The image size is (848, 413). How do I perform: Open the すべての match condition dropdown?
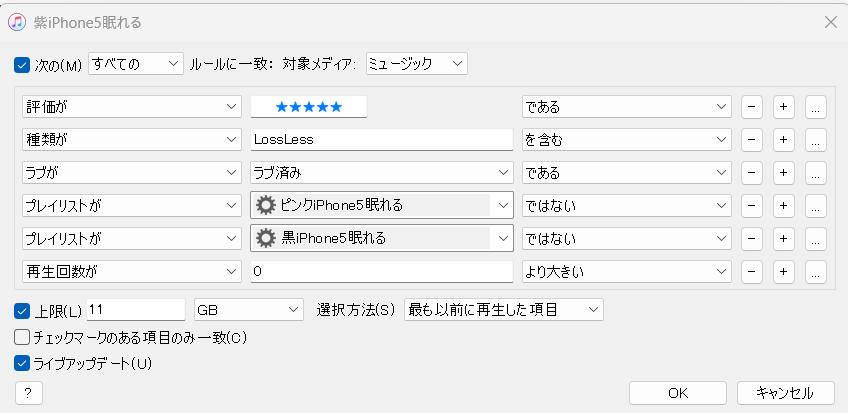point(136,64)
